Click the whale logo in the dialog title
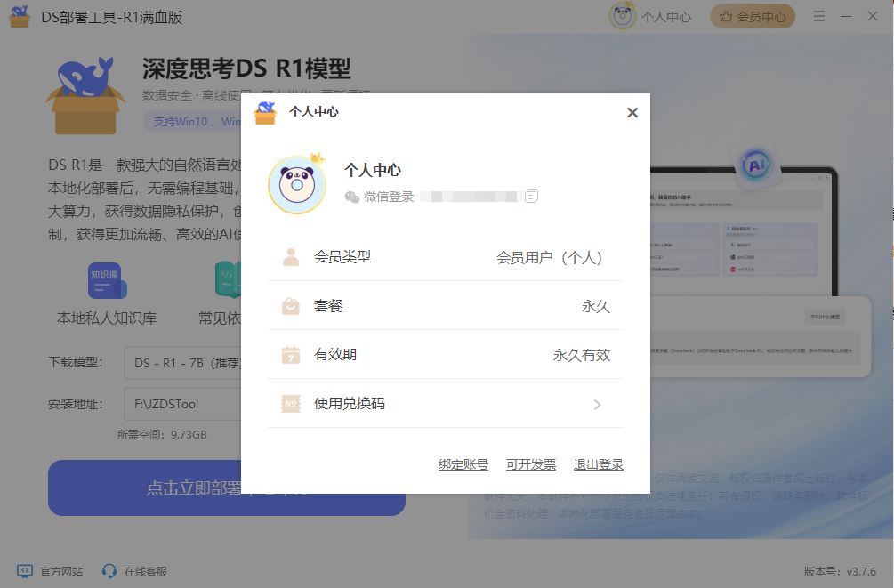This screenshot has width=894, height=588. click(265, 112)
